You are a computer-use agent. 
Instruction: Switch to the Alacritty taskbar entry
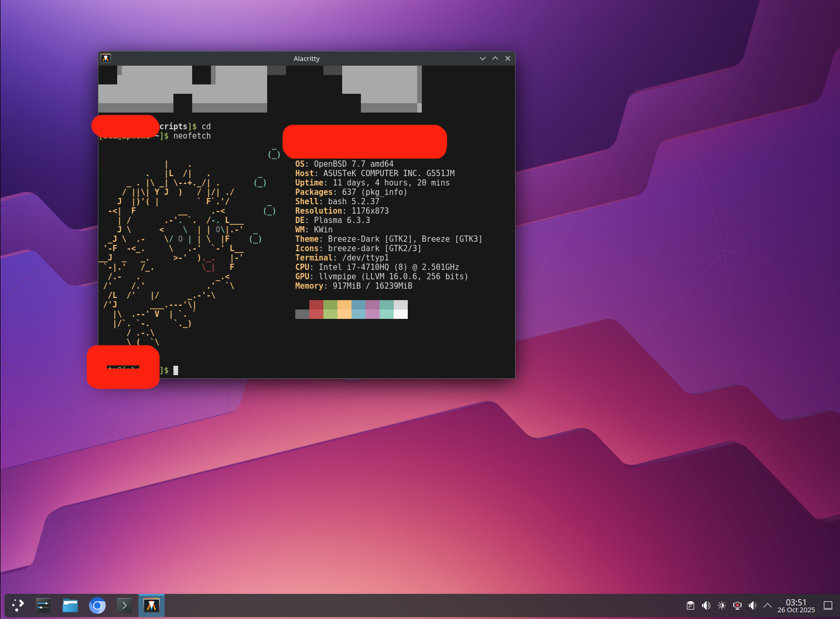(152, 605)
